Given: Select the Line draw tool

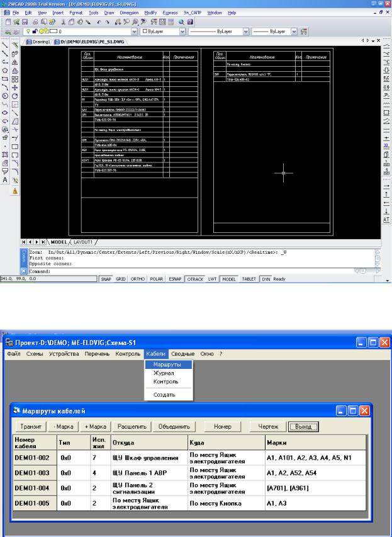Looking at the screenshot, I should [x=5, y=45].
